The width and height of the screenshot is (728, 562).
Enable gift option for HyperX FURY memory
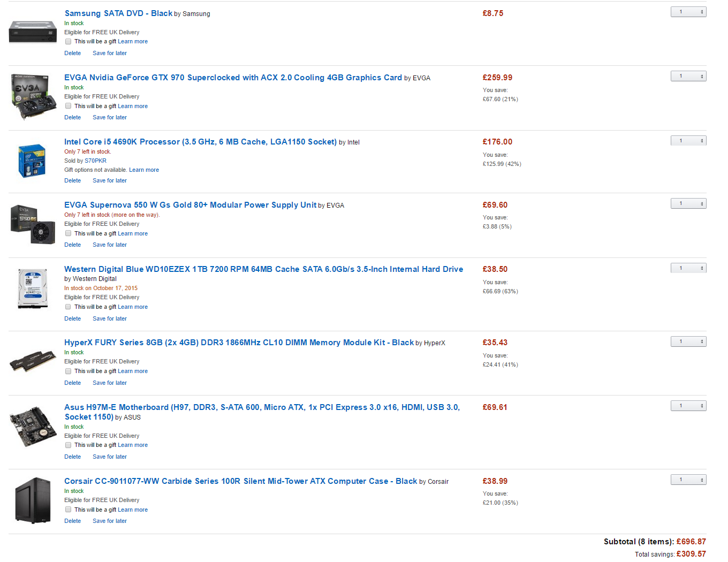68,371
